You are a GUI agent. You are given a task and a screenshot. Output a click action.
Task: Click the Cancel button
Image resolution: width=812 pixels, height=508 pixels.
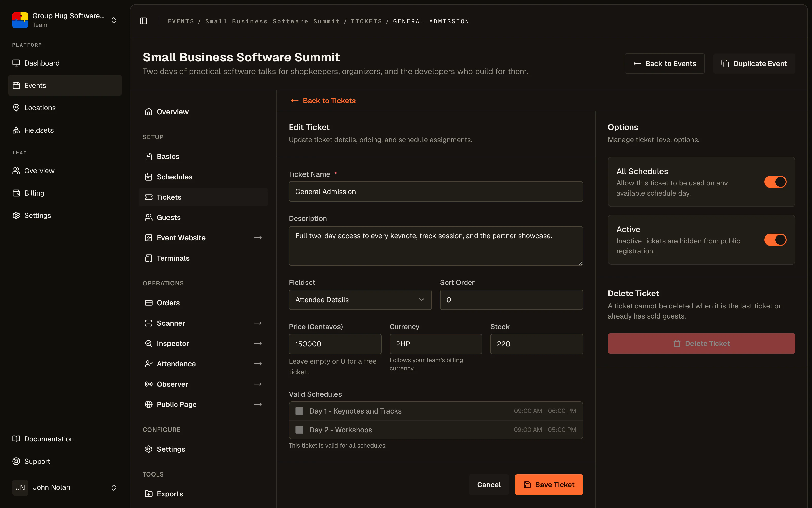(489, 484)
